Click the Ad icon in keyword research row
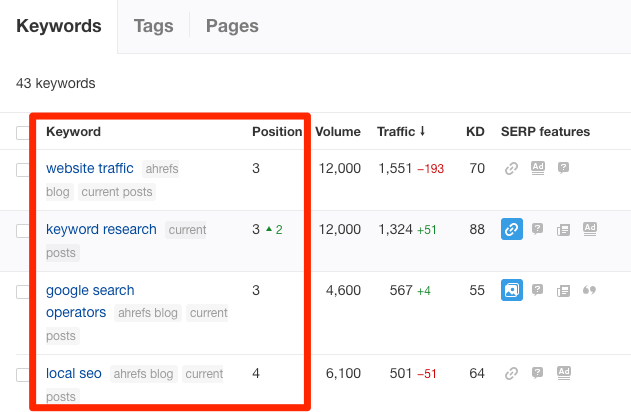The width and height of the screenshot is (631, 412). coord(590,229)
